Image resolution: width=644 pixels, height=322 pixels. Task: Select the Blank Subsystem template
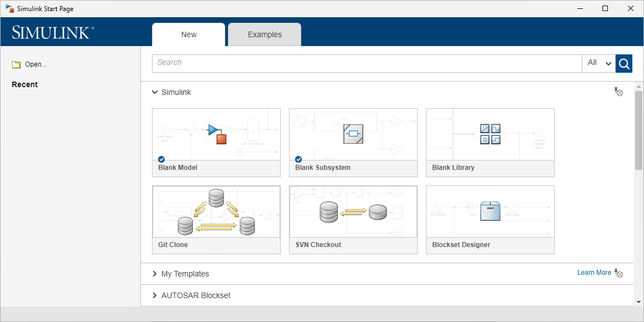pos(353,135)
